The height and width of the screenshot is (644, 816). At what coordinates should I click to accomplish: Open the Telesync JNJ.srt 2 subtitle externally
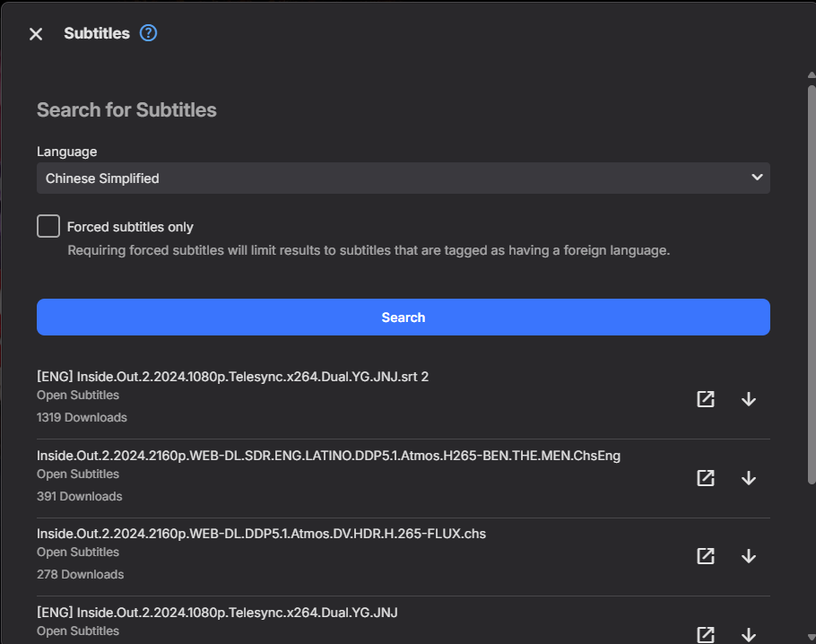tap(706, 399)
